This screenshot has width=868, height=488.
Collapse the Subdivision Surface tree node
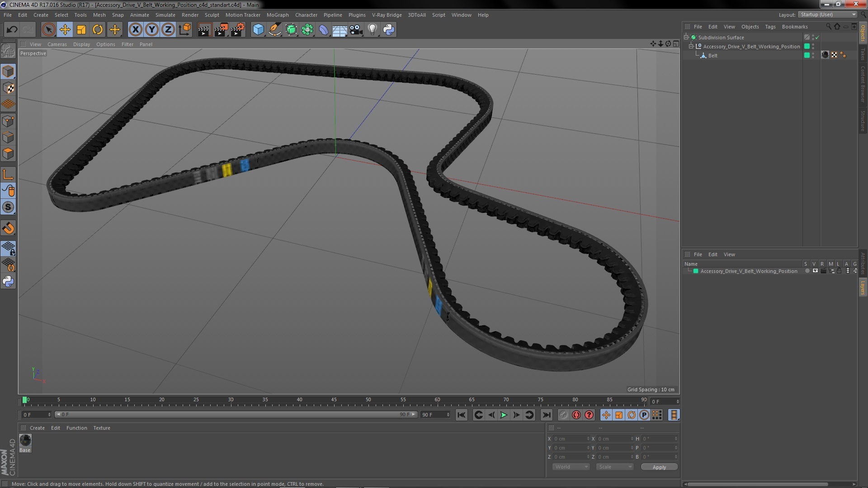pyautogui.click(x=686, y=37)
